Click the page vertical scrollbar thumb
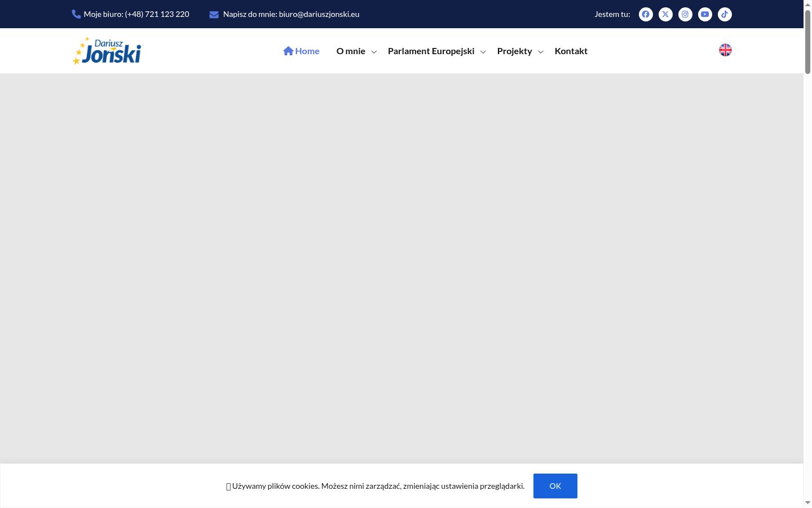812x508 pixels. pyautogui.click(x=807, y=41)
